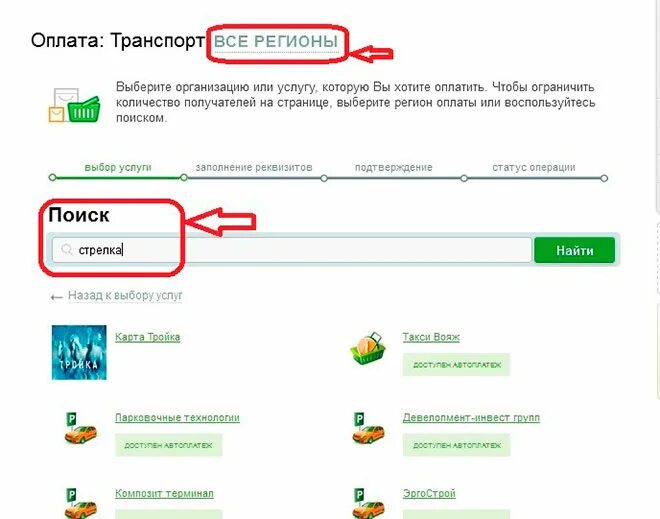660x519 pixels.
Task: Click the magnifier icon in search field
Action: [67, 250]
